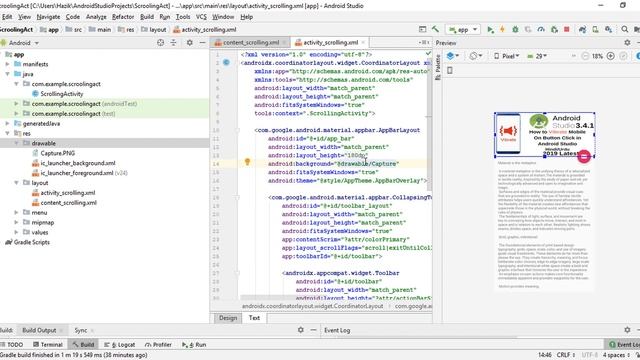Open the Sync tab in Build panel

[81, 330]
